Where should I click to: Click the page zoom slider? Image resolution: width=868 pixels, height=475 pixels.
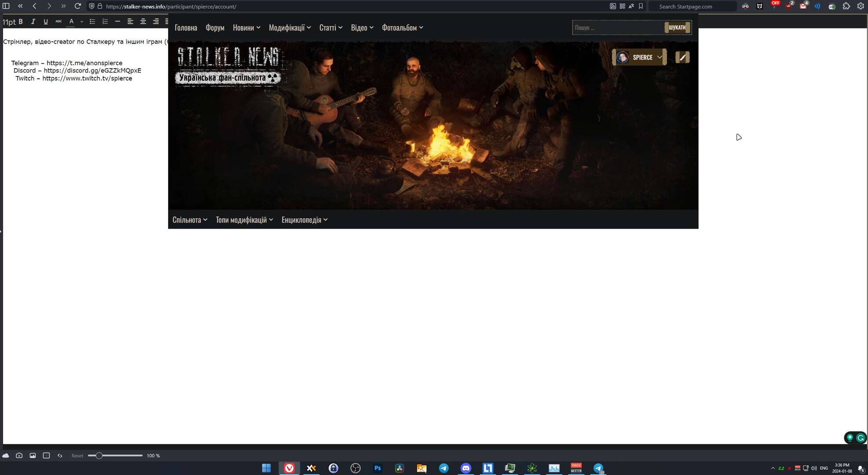[115, 456]
